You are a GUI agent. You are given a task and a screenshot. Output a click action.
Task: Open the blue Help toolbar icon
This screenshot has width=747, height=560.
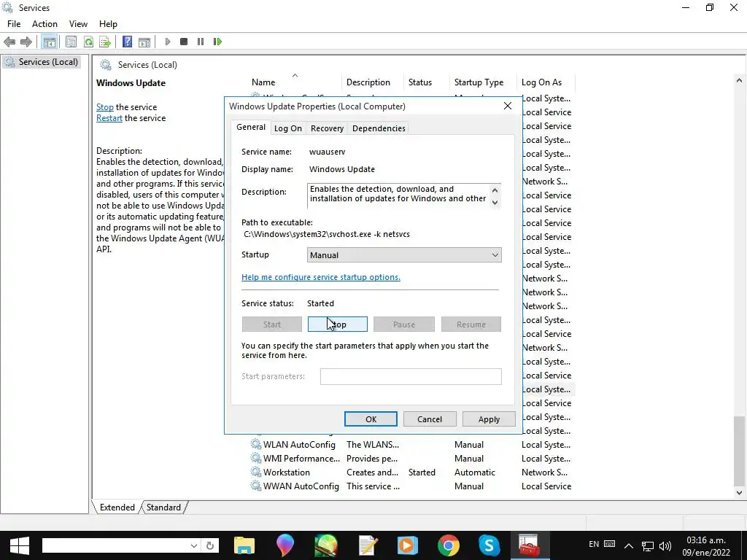coord(127,42)
